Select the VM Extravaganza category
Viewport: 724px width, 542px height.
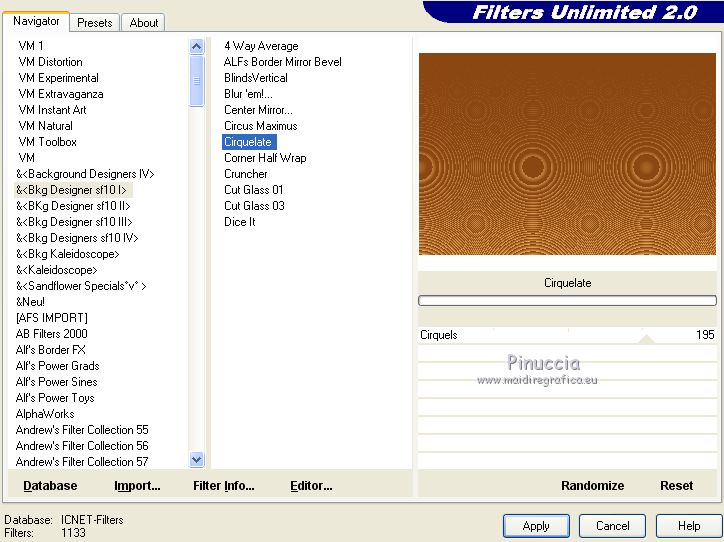60,94
